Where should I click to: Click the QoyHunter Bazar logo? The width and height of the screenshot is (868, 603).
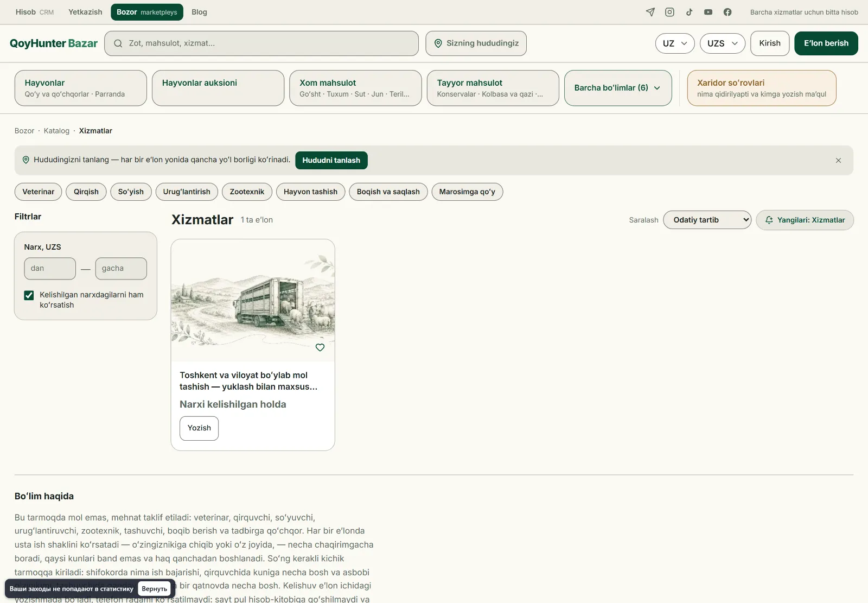click(x=54, y=43)
